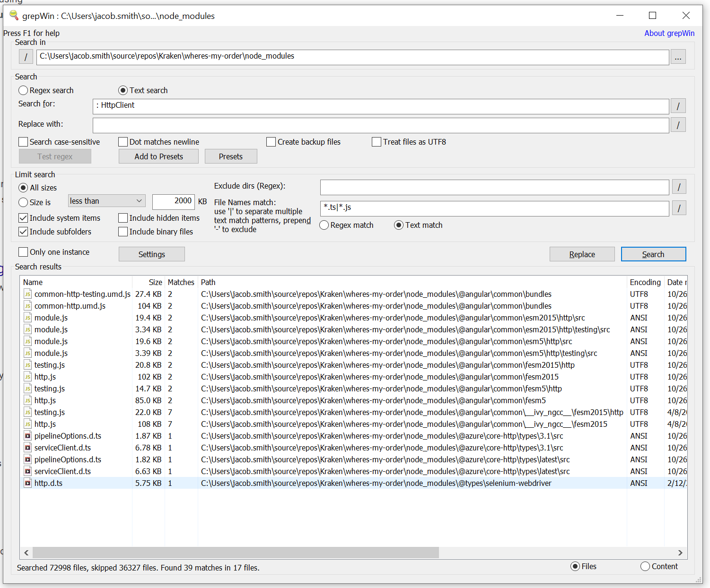Click the JS icon of the 19.4 KB module.js
The image size is (710, 588).
point(28,318)
